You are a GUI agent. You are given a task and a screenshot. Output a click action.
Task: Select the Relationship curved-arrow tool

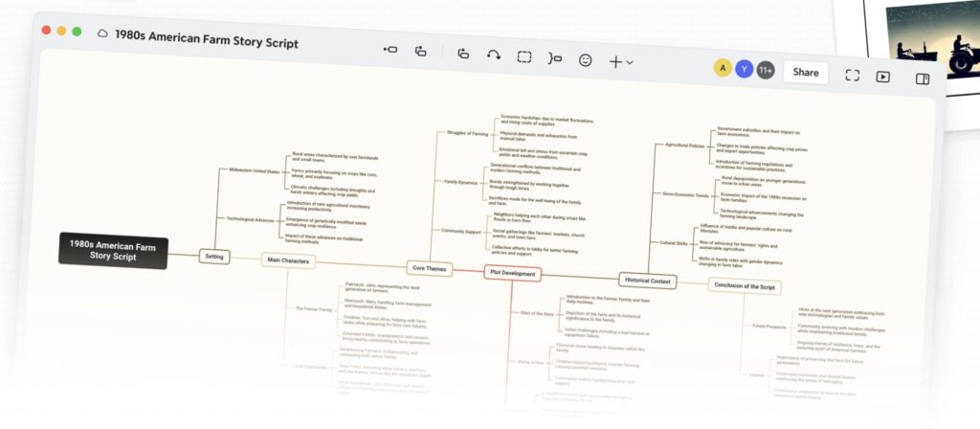[x=494, y=55]
